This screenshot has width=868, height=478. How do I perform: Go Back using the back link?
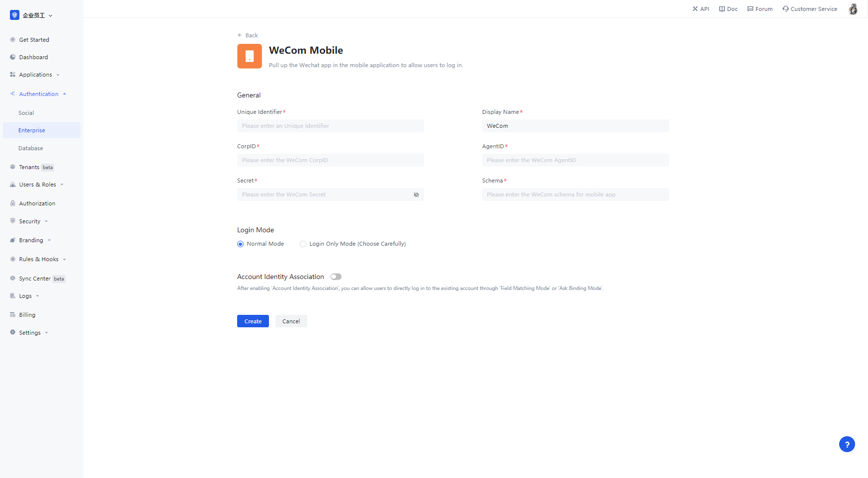248,35
